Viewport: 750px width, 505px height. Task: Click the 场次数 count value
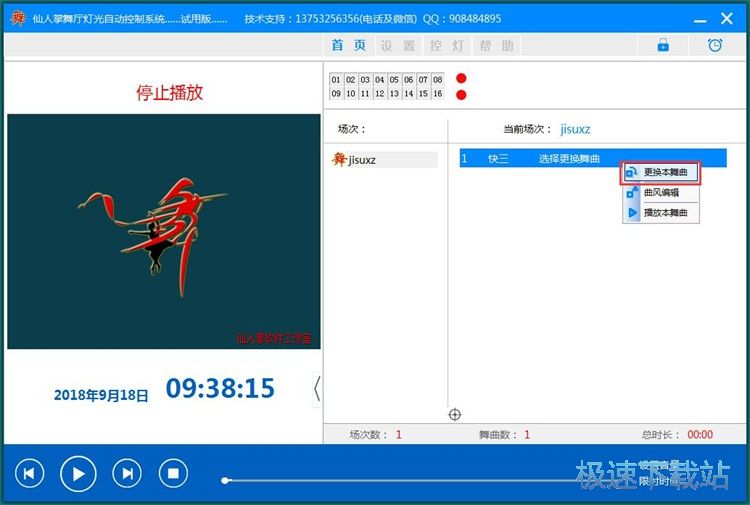[398, 434]
